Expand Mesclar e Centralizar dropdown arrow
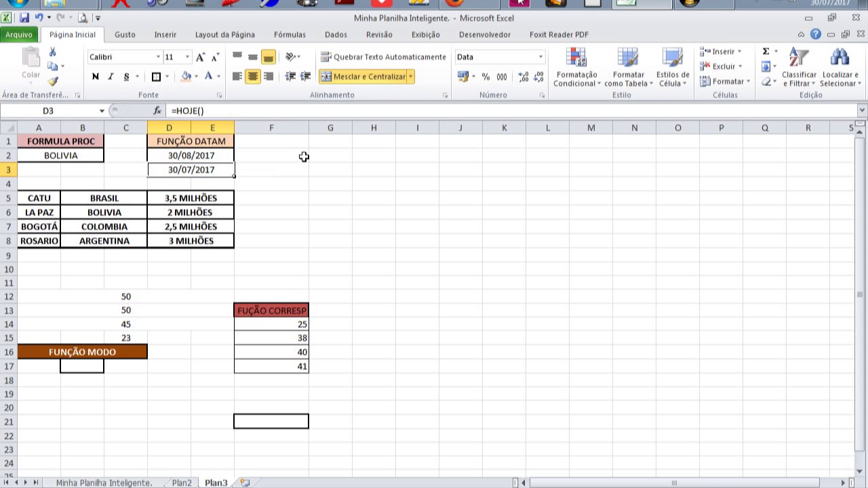The width and height of the screenshot is (868, 488). tap(410, 77)
